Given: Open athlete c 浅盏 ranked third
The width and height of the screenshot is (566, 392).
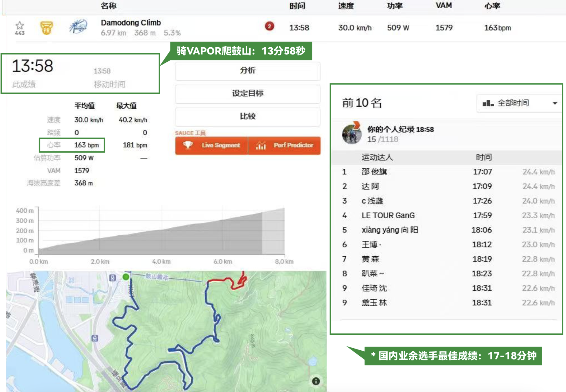Looking at the screenshot, I should [372, 201].
